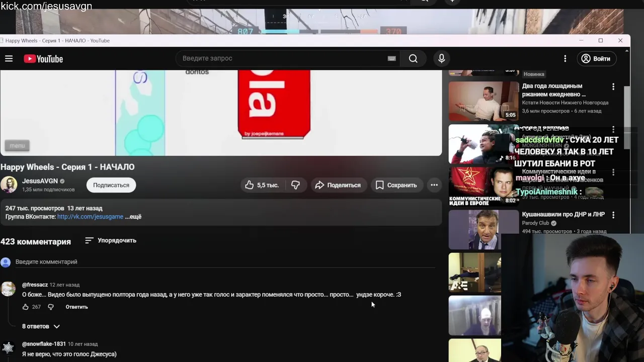The image size is (644, 362).
Task: Open the on-screen keyboard icon in search
Action: click(x=391, y=58)
